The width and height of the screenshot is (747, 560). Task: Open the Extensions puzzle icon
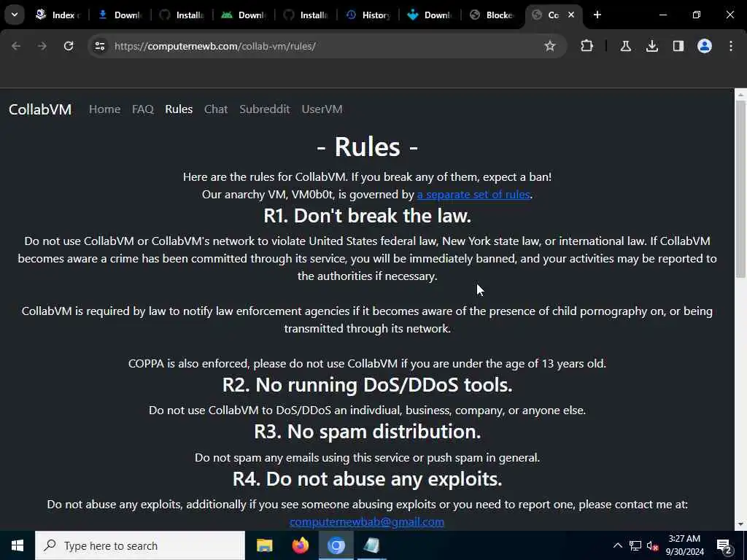[x=587, y=46]
